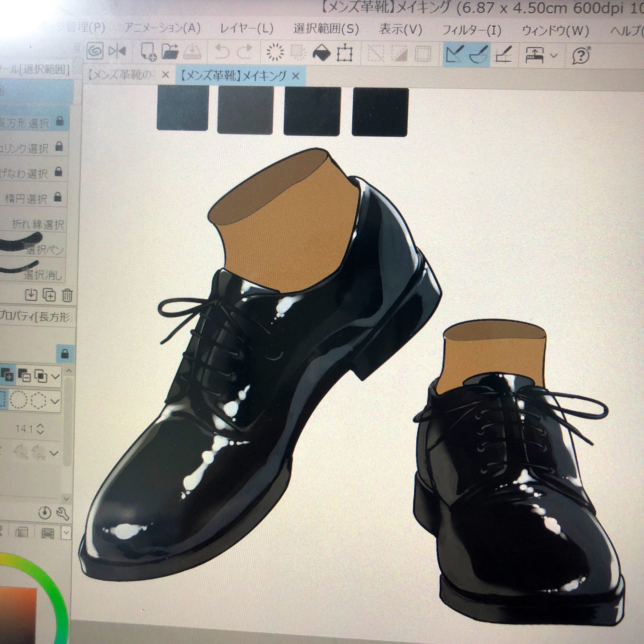Select the 【メンズ革靴】メイキング canvas tab
This screenshot has height=644, width=644.
point(233,76)
